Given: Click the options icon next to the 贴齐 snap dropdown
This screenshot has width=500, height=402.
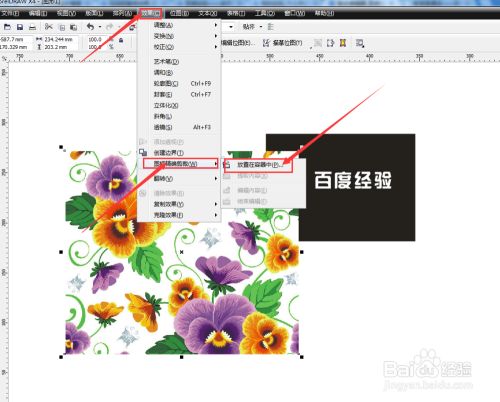Looking at the screenshot, I should [x=270, y=27].
